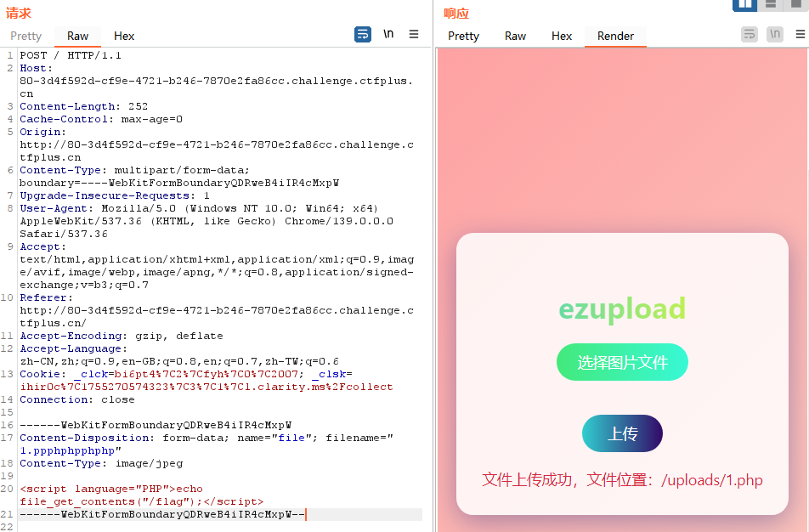Image resolution: width=809 pixels, height=532 pixels.
Task: Click the upload success message /uploads/1.php
Action: [x=622, y=480]
